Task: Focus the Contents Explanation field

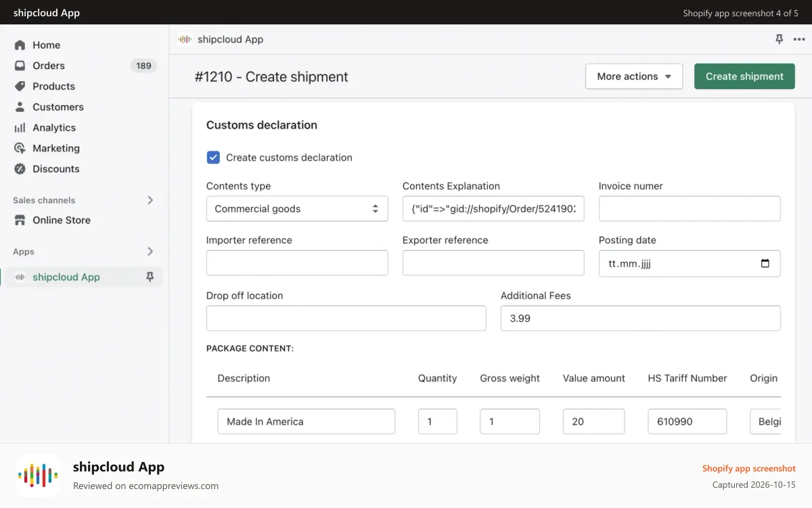Action: [493, 209]
